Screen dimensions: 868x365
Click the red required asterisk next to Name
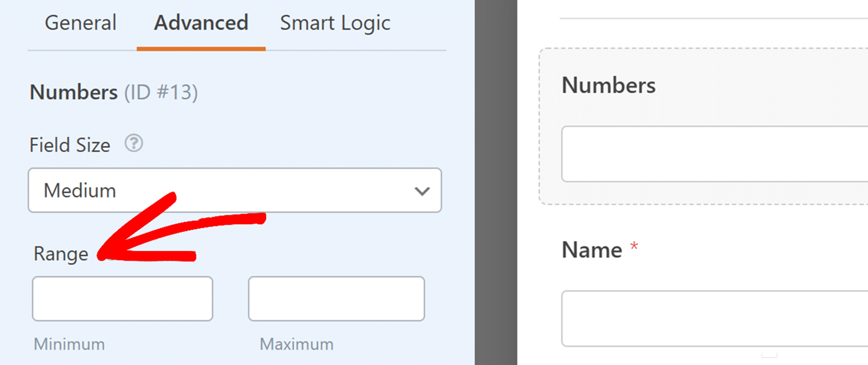(635, 246)
